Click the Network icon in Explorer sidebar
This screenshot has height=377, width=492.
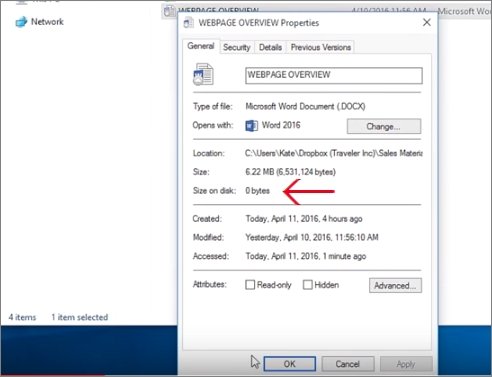(21, 22)
